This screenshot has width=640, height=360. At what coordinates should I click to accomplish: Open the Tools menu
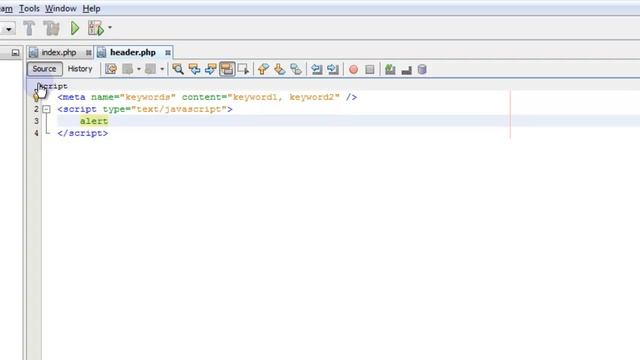pos(29,9)
